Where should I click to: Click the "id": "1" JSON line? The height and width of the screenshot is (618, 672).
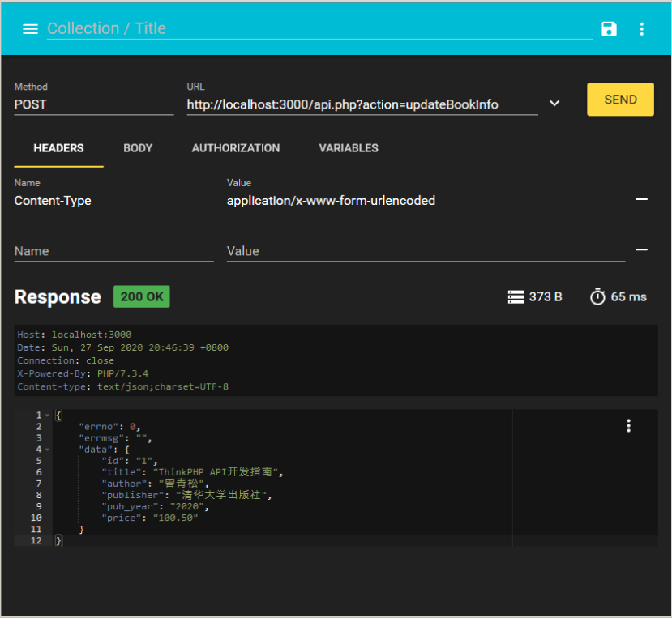click(x=130, y=461)
